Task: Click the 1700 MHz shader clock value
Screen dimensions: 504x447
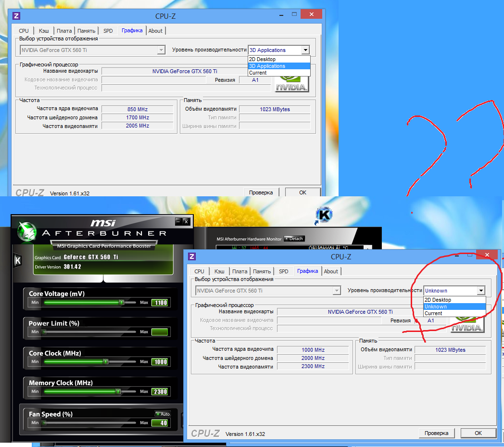Action: tap(138, 118)
